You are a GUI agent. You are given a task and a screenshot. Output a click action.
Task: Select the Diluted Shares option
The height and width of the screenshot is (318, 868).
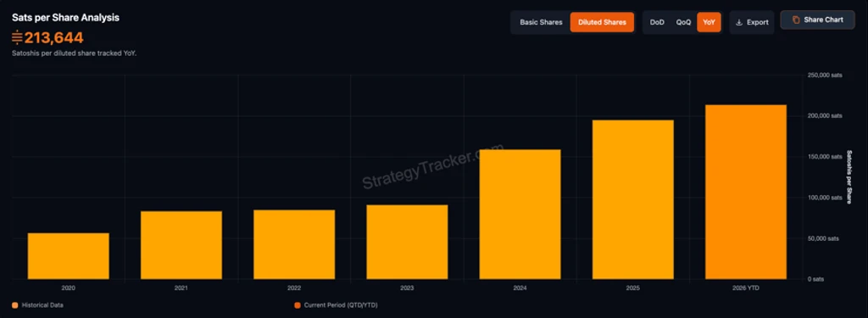point(602,22)
